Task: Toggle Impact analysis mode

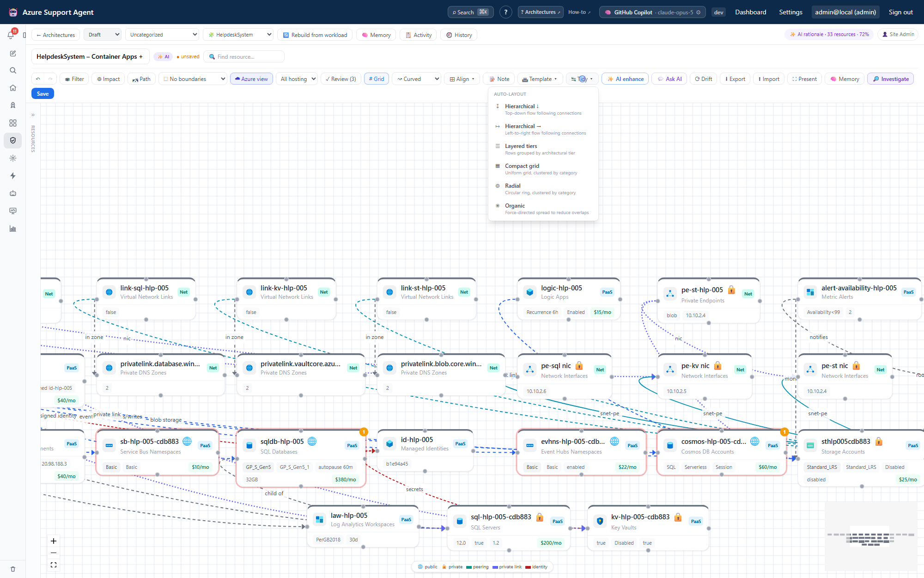Action: 109,79
